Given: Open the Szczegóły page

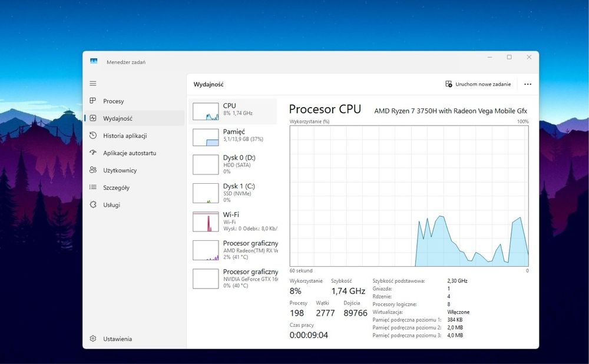Looking at the screenshot, I should coord(116,187).
